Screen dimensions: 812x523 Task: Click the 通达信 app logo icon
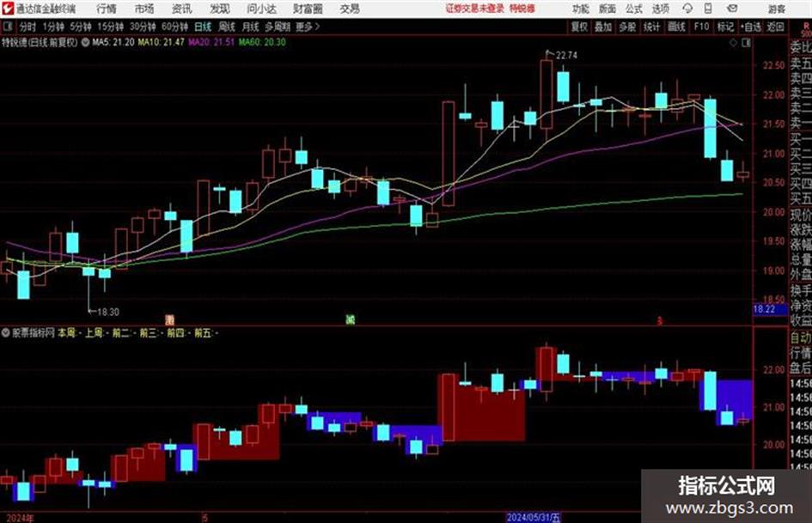point(7,9)
